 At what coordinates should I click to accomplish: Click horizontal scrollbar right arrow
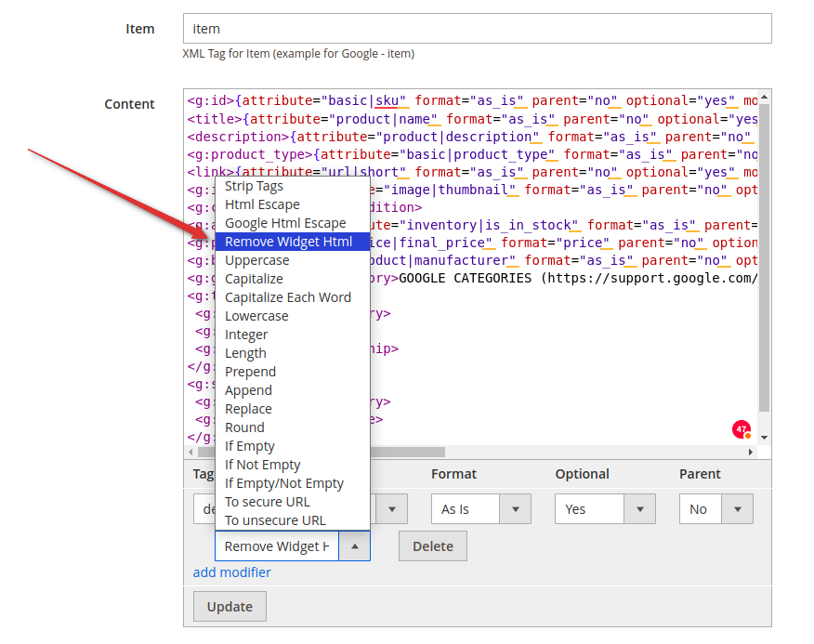751,452
